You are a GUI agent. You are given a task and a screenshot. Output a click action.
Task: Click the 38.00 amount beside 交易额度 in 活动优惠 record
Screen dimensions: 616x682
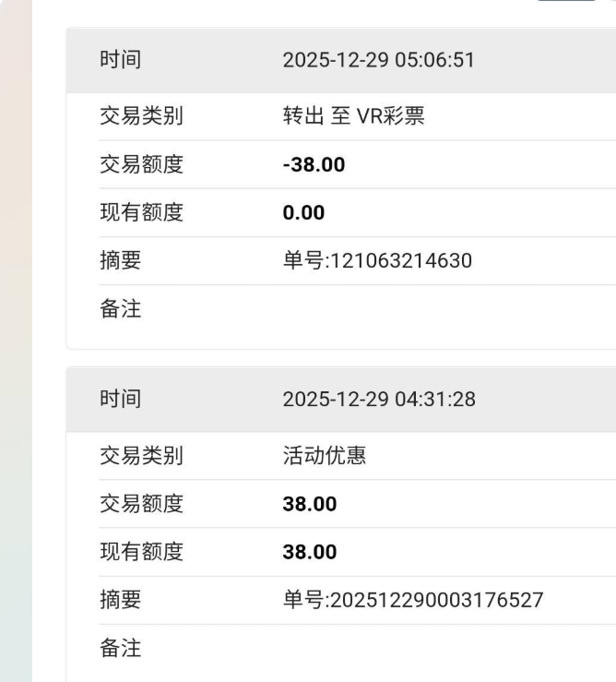[309, 504]
